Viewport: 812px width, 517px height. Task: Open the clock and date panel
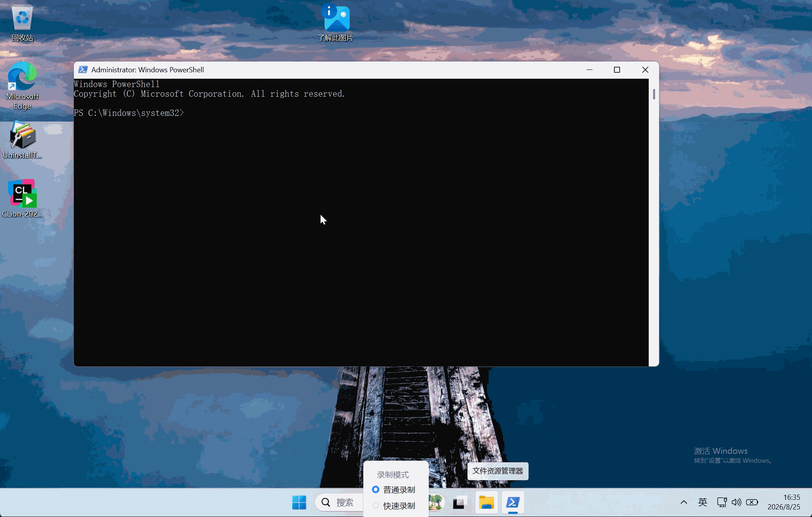(x=784, y=502)
